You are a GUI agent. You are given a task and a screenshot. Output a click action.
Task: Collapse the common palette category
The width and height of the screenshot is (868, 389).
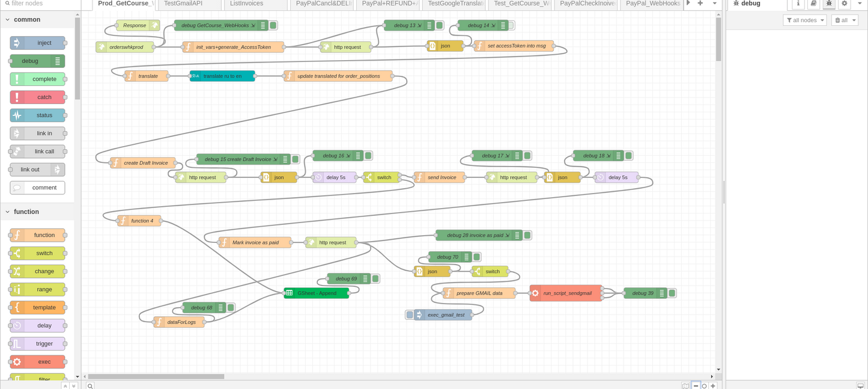[x=8, y=20]
